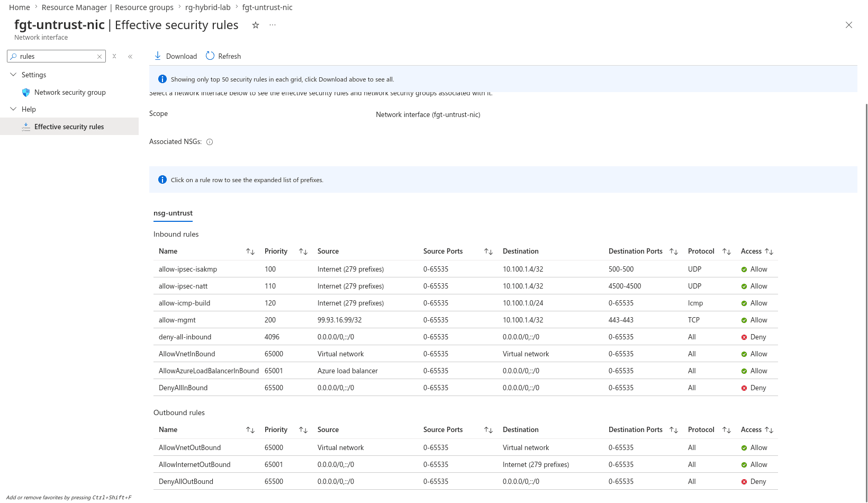The width and height of the screenshot is (868, 503).
Task: Click Deny access of deny-all-inbound
Action: (x=754, y=337)
